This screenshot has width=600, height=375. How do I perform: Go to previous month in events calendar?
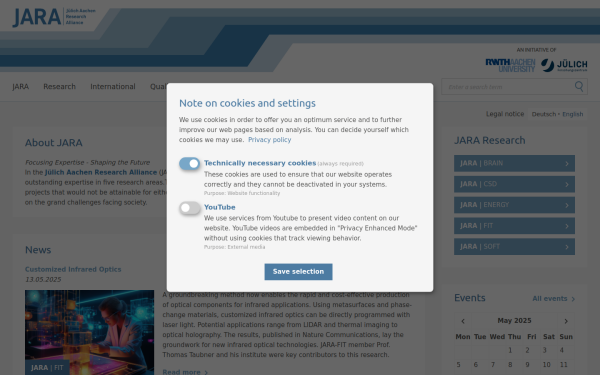click(x=463, y=321)
